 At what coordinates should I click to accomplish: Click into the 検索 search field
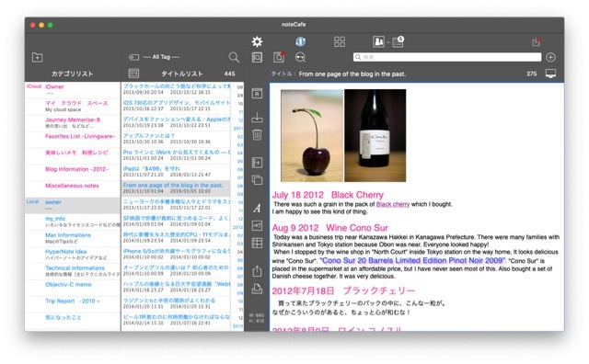[x=447, y=57]
